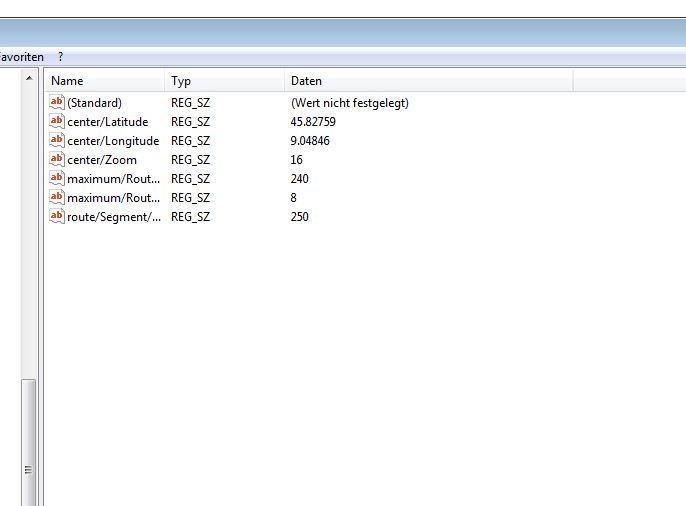Select the data value 9.04846

(x=310, y=141)
